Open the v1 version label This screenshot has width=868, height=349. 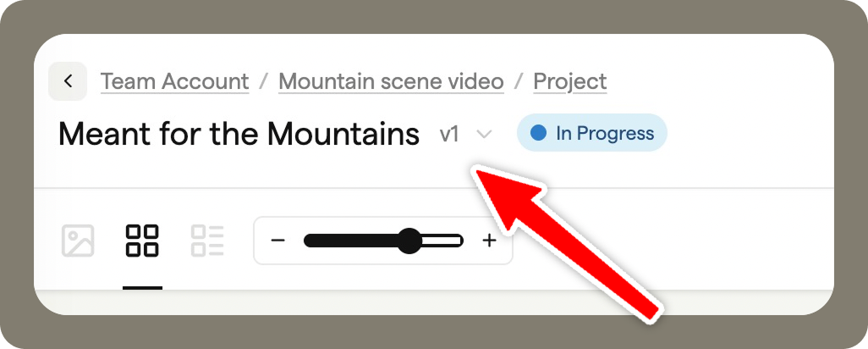click(450, 134)
